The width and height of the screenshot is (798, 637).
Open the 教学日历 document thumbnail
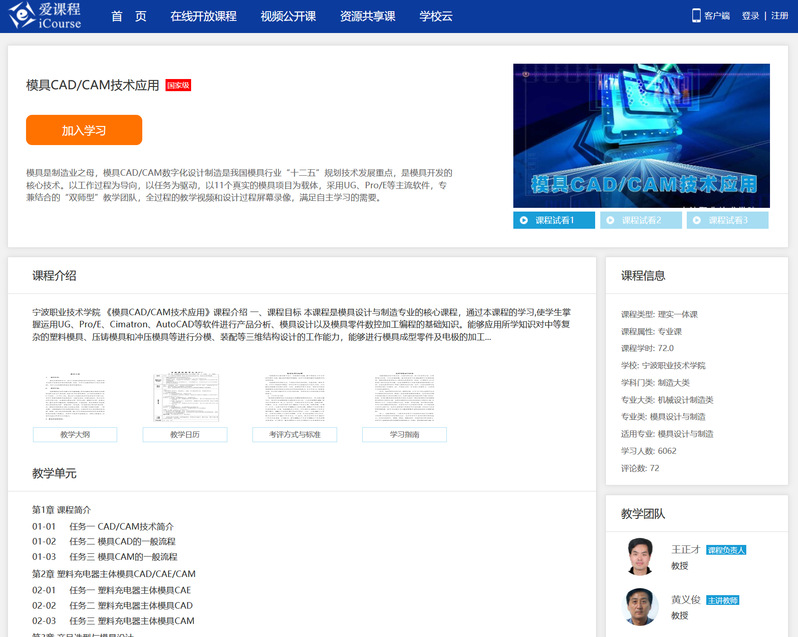[185, 398]
